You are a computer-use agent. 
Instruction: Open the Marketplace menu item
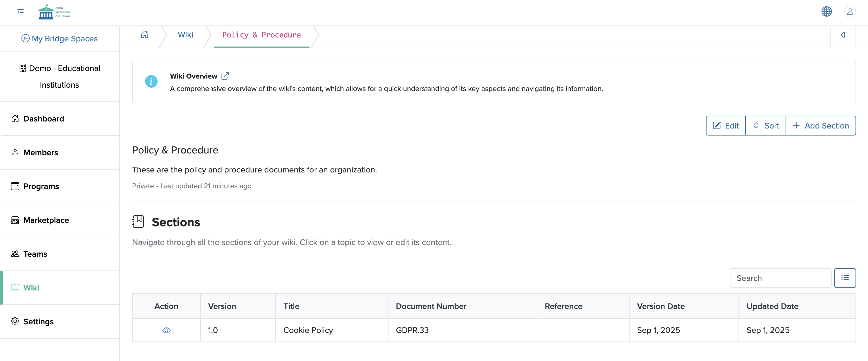pos(60,220)
